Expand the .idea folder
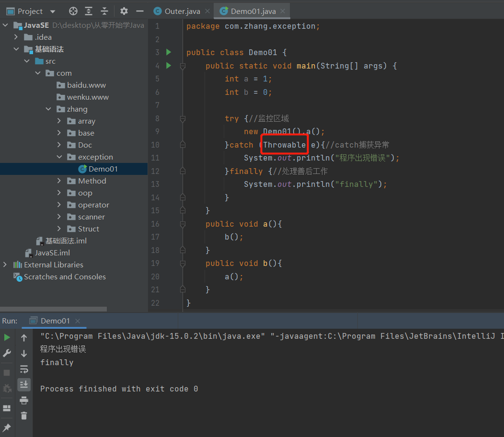 pos(16,37)
